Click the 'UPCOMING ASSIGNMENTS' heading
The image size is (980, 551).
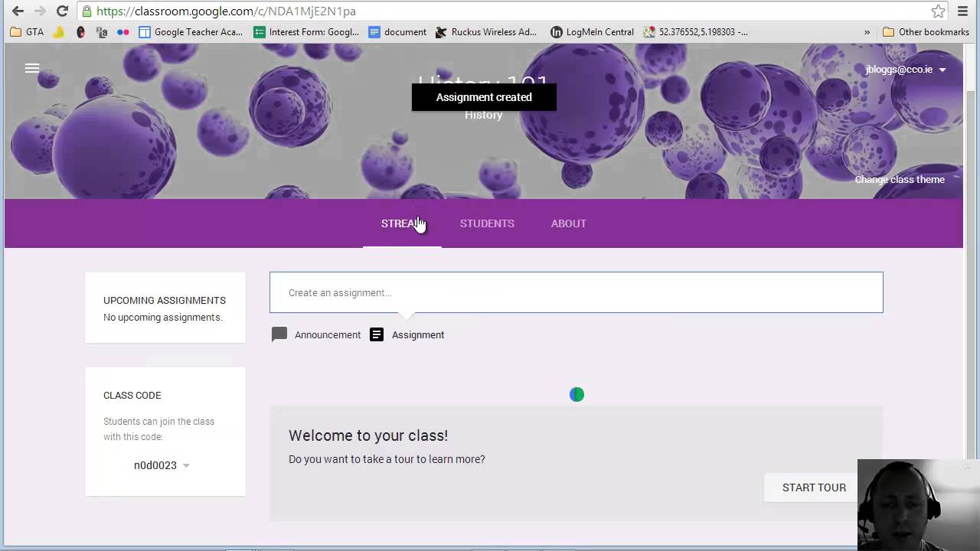click(x=165, y=300)
